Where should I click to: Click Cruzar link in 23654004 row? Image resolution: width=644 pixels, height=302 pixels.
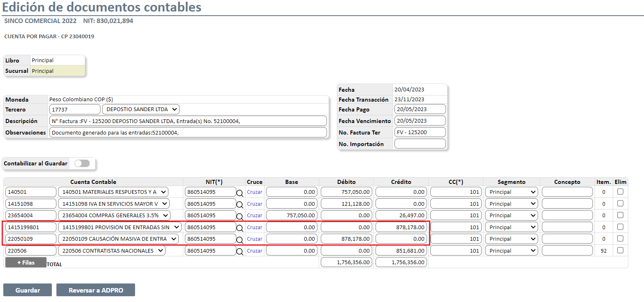tap(254, 215)
